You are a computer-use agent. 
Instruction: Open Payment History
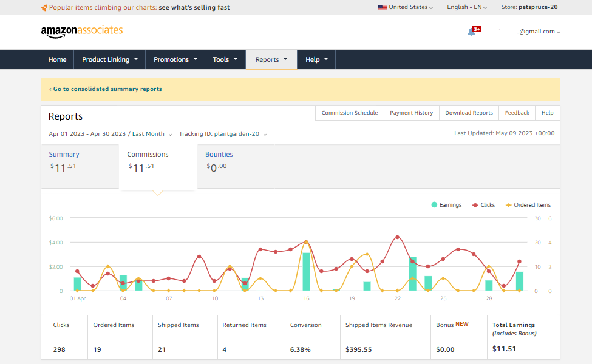(412, 113)
